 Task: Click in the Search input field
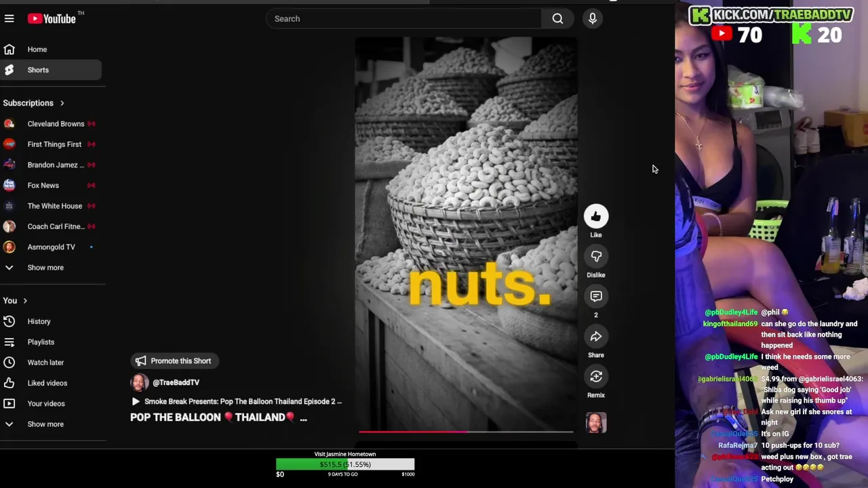(404, 19)
